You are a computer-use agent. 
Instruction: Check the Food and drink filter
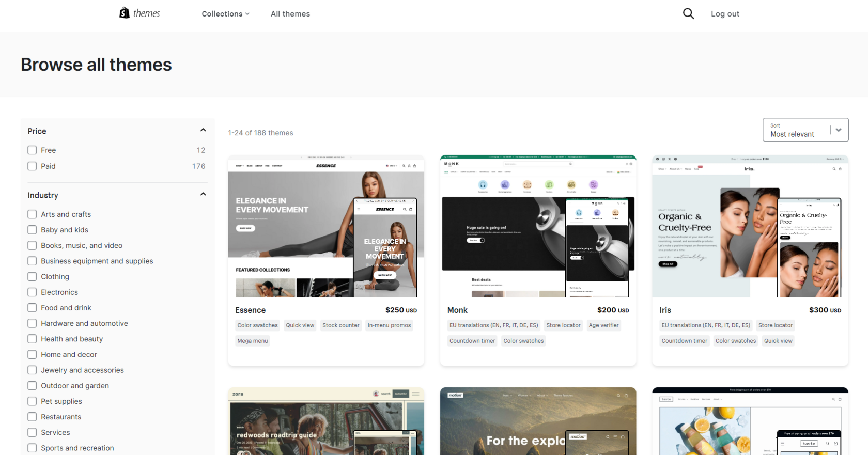(32, 308)
